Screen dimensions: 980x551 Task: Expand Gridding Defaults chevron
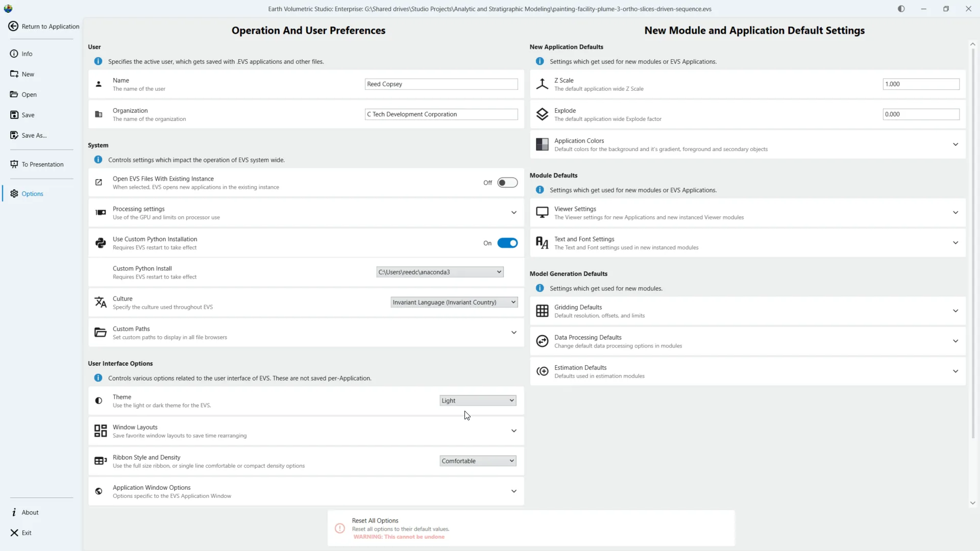[x=955, y=311]
